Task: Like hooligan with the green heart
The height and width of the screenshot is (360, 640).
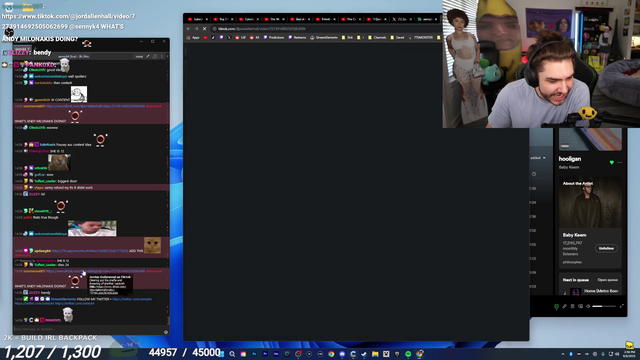Action: [611, 162]
